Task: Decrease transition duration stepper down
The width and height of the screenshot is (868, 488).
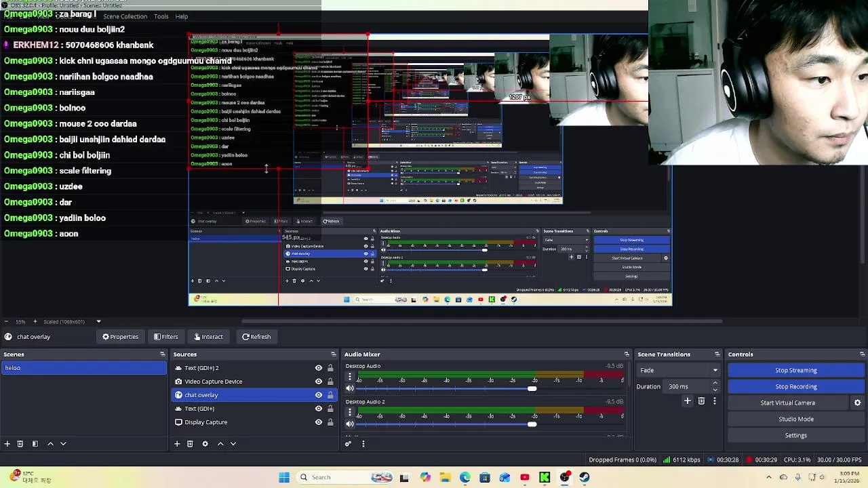Action: point(715,390)
